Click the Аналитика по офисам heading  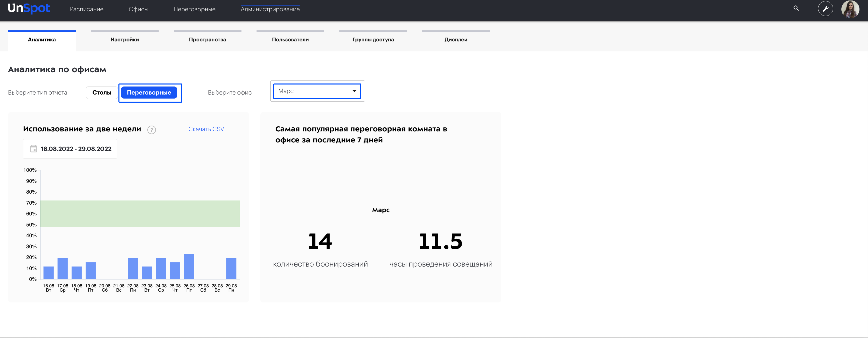(x=57, y=70)
